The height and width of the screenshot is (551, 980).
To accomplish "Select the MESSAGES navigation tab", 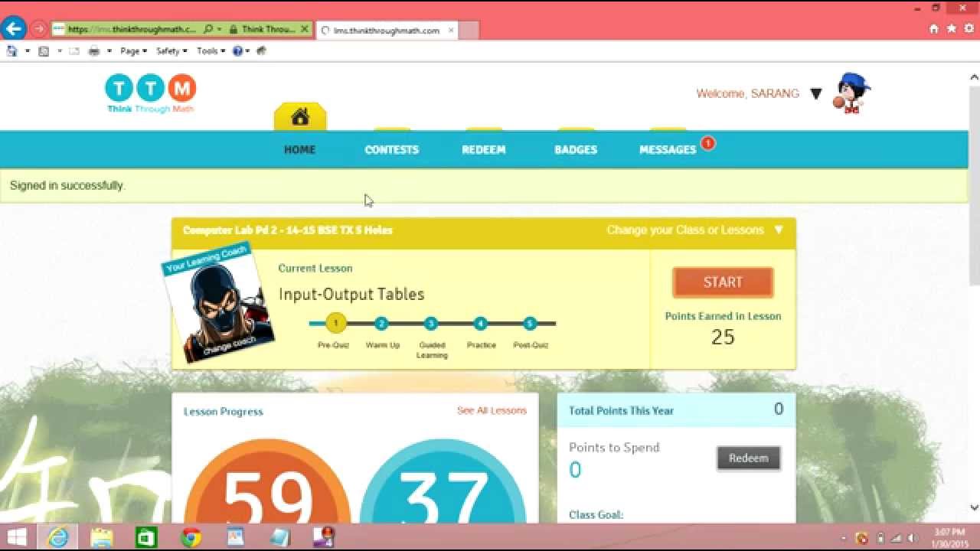I will click(x=668, y=150).
